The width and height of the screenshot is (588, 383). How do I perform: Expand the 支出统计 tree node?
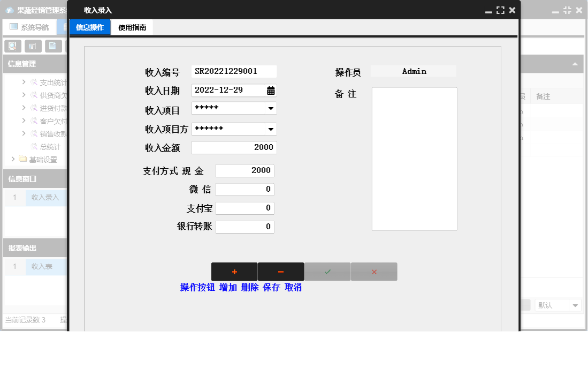(x=24, y=82)
